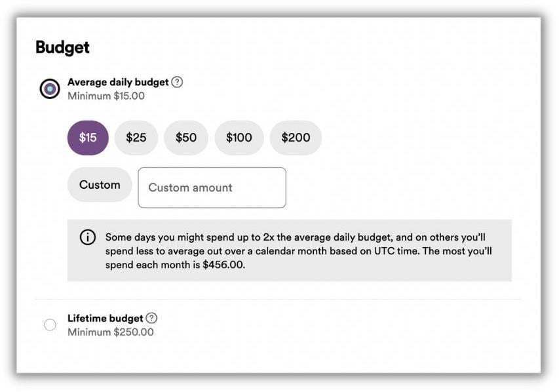Viewport: 559px width, 392px height.
Task: Set daily budget to $100
Action: pos(239,138)
